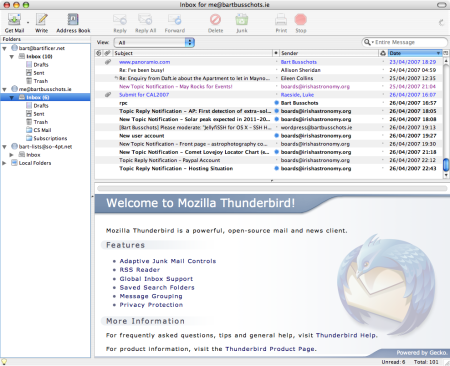Click message list scroll up arrow

point(446,61)
